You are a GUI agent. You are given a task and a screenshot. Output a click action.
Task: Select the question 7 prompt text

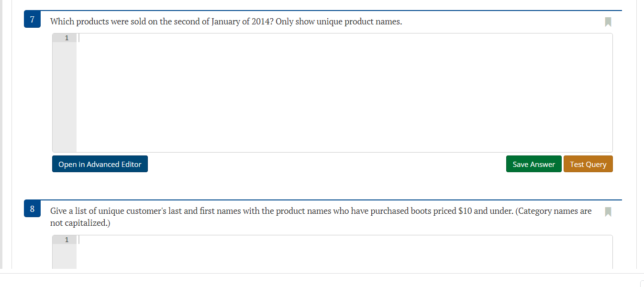tap(225, 22)
